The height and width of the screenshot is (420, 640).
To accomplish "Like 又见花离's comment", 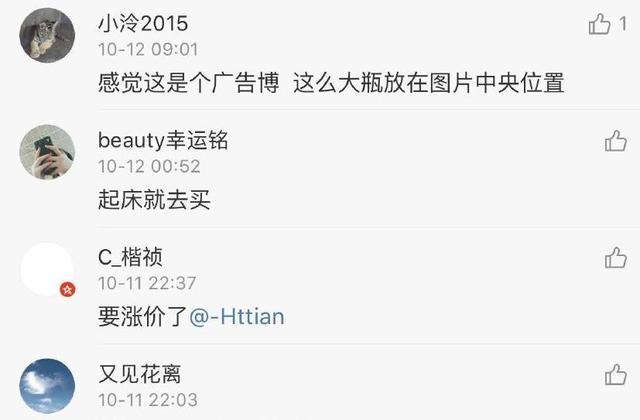I will tap(616, 375).
